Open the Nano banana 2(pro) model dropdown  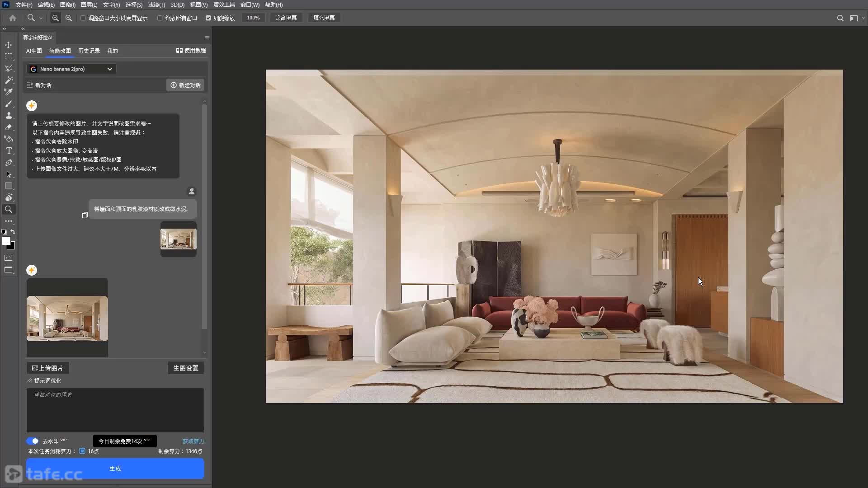click(x=71, y=69)
